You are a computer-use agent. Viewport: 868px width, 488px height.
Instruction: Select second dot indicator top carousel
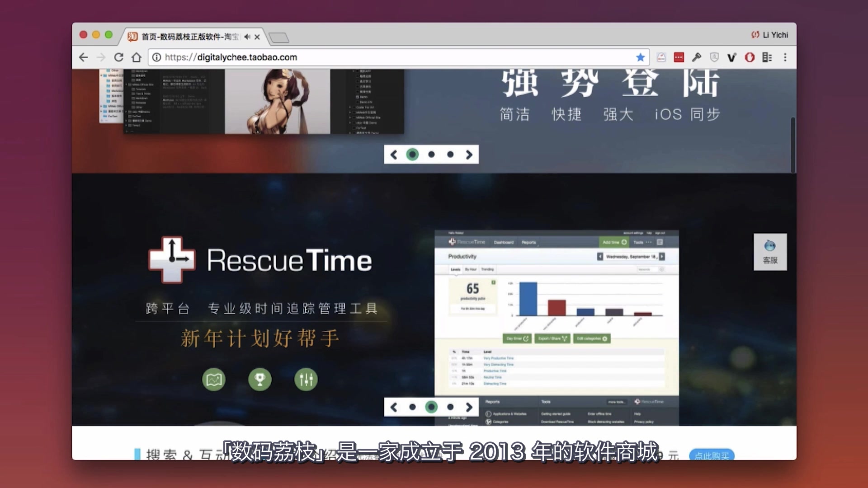pos(432,155)
